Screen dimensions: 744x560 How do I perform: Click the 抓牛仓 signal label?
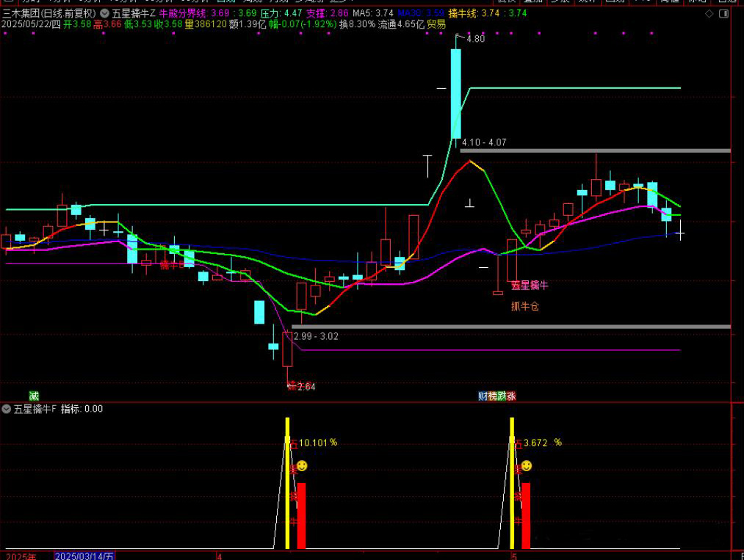(x=525, y=306)
